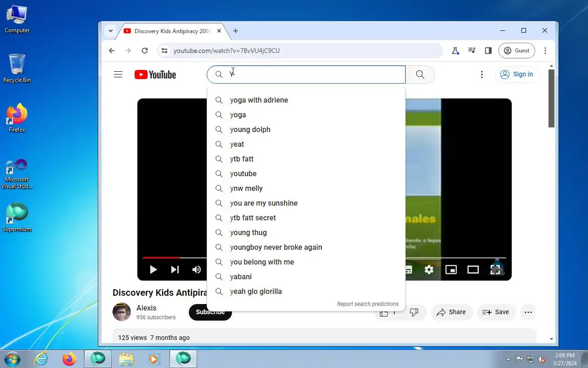Launch Internet Explorer from taskbar
This screenshot has width=588, height=368.
coord(41,359)
